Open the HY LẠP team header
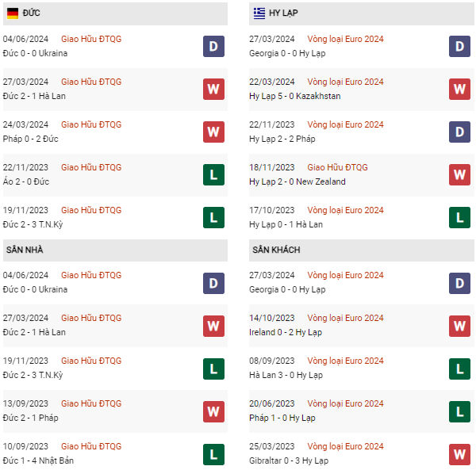 pos(284,13)
